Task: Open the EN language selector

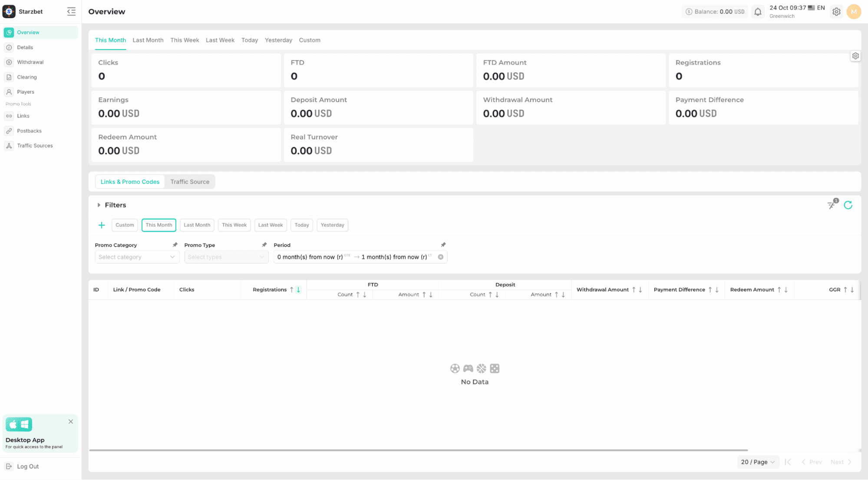Action: pos(816,8)
